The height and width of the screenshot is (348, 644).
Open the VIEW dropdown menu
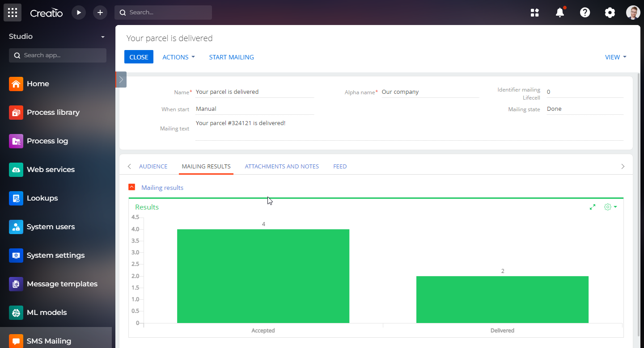point(615,57)
